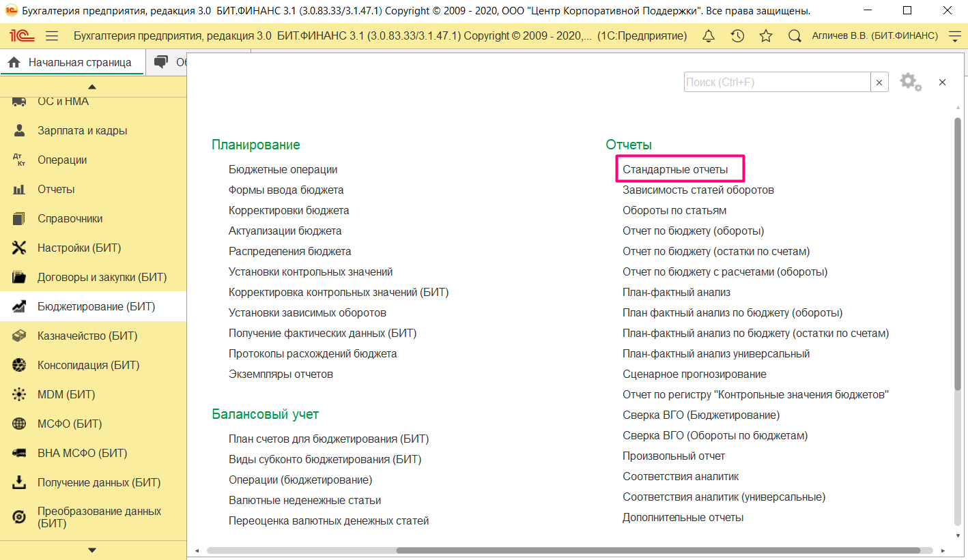Open Настройки (БИТ) section
The image size is (968, 560).
93,248
